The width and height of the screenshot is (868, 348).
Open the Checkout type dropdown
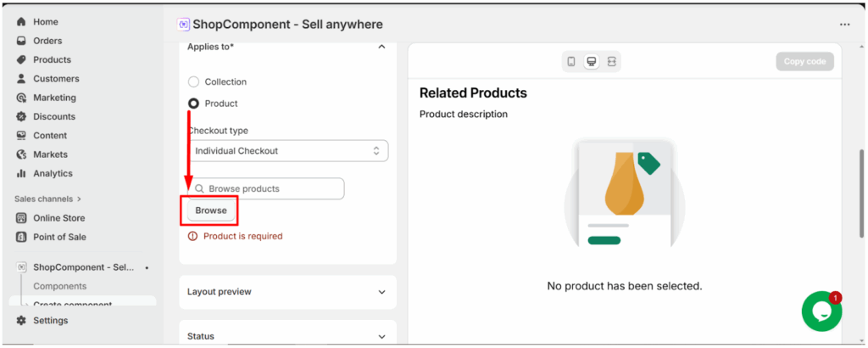pyautogui.click(x=287, y=151)
